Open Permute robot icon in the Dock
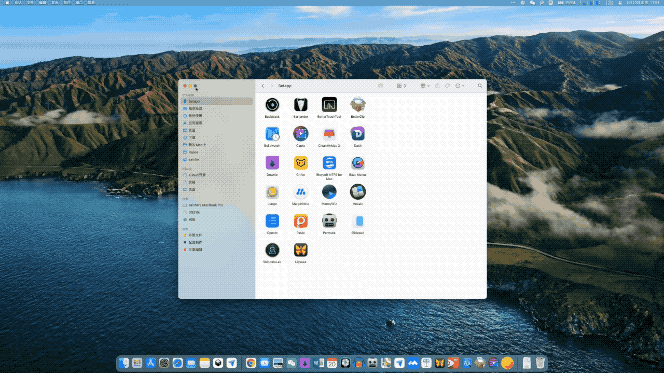The width and height of the screenshot is (664, 373). tap(372, 363)
